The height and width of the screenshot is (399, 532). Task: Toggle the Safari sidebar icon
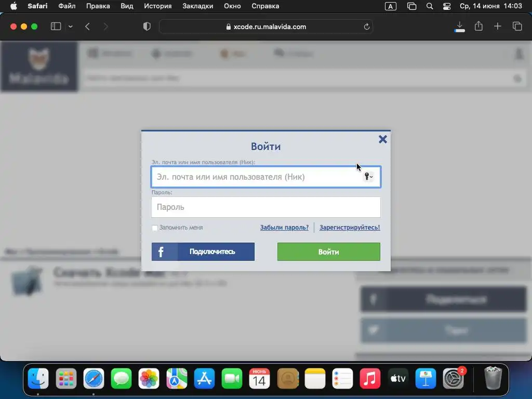(x=56, y=26)
